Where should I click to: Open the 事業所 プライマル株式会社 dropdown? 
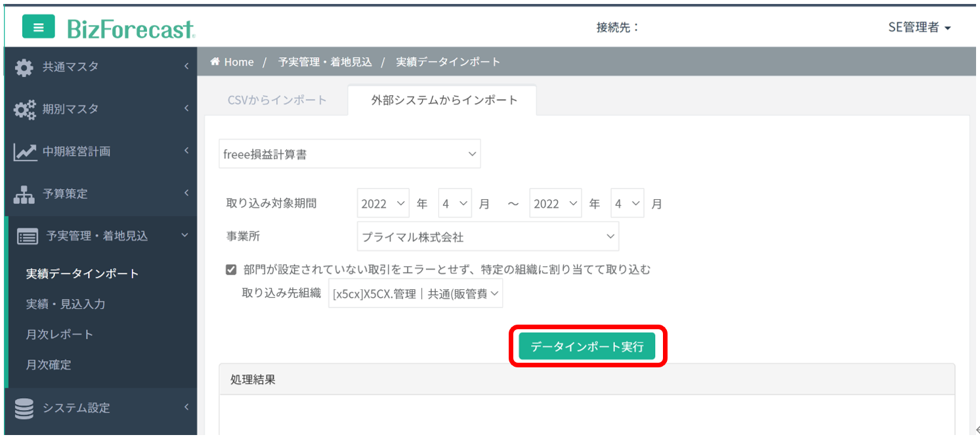coord(488,237)
